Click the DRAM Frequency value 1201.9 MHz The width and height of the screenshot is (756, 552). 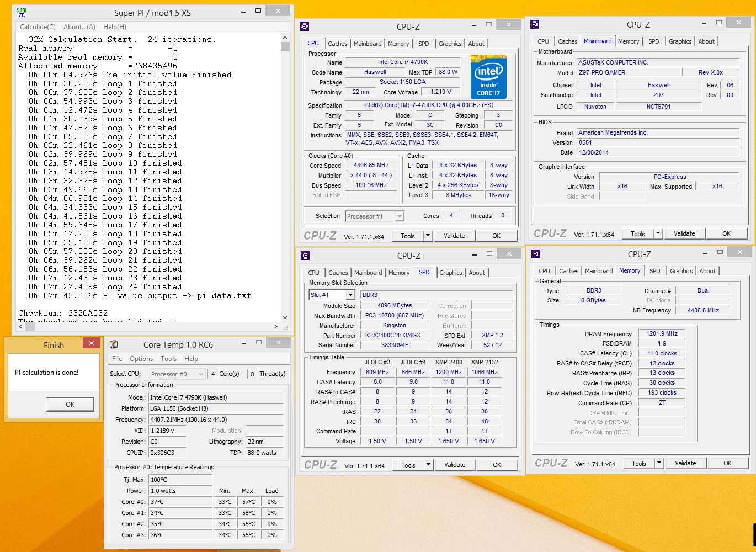[x=662, y=333]
